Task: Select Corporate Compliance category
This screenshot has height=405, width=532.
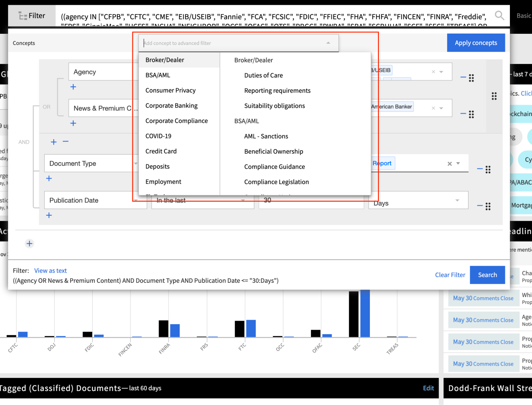Action: pyautogui.click(x=179, y=121)
